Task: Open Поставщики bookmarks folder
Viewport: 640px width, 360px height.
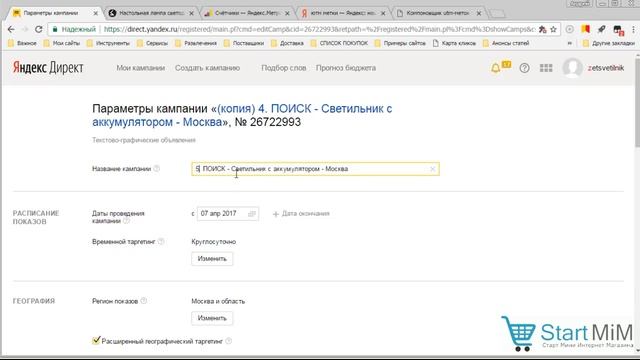Action: coord(244,43)
